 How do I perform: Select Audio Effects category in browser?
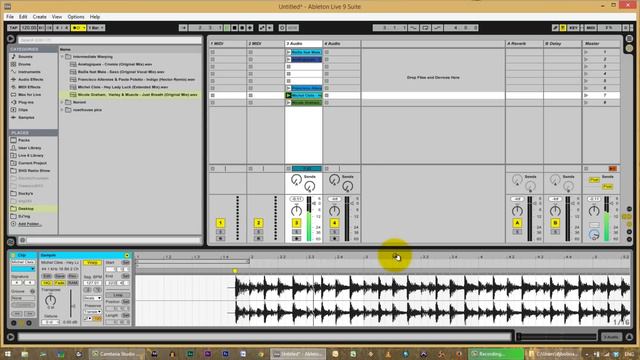click(x=31, y=79)
